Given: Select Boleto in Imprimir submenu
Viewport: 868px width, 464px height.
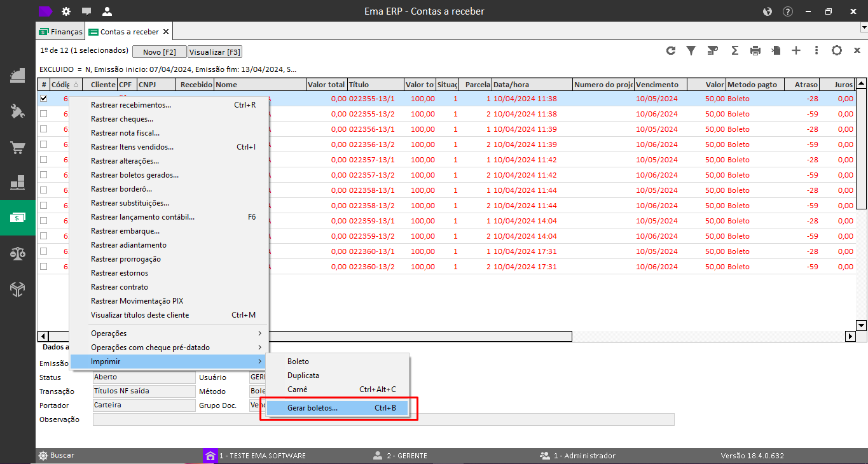Looking at the screenshot, I should (x=338, y=362).
